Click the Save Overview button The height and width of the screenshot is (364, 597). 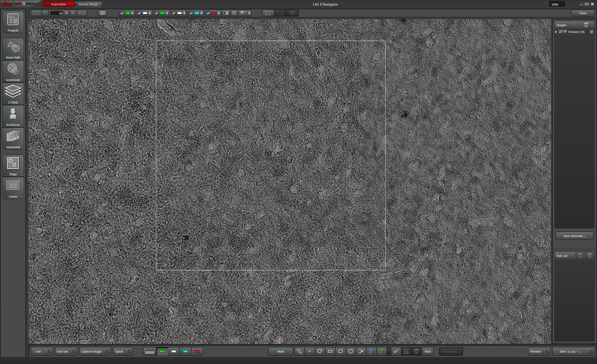[574, 236]
